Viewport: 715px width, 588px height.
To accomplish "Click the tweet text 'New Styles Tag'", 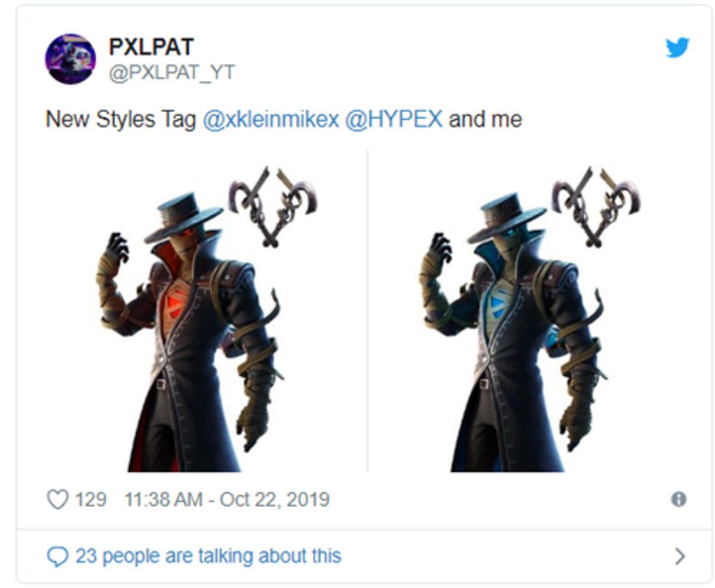I will coord(121,119).
